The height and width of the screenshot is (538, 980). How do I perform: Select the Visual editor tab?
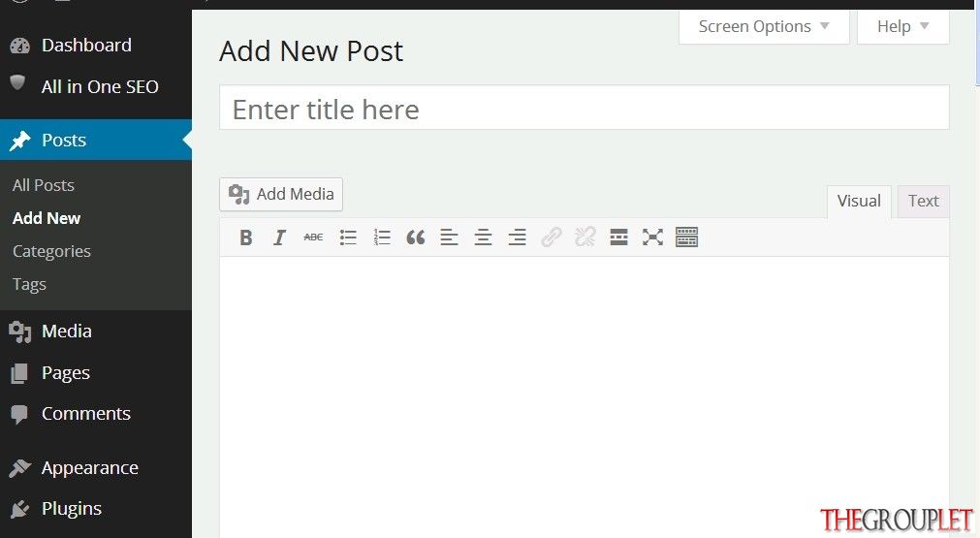tap(859, 202)
